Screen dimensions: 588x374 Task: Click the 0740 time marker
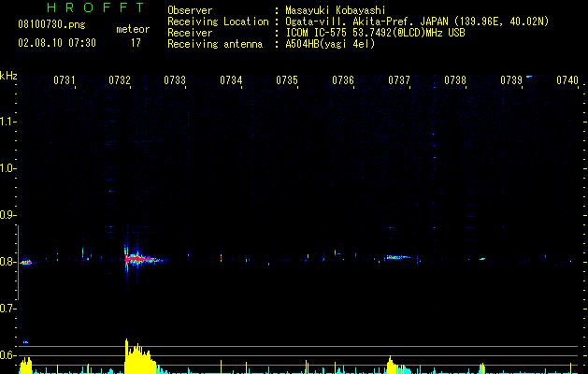pos(567,79)
